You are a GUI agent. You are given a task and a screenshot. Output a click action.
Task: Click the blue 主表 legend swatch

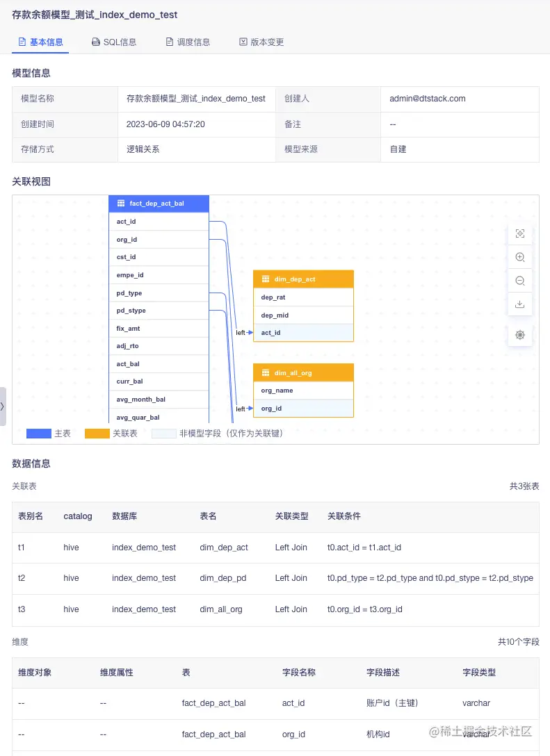(39, 434)
